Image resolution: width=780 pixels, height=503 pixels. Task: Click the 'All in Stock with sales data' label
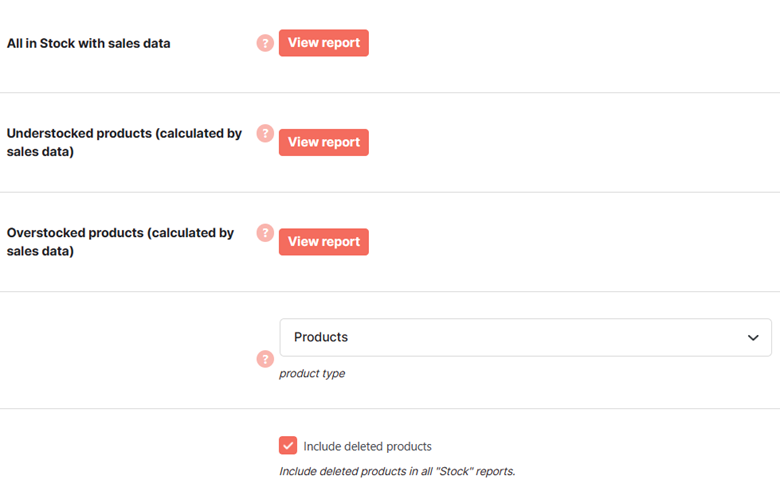pos(89,43)
